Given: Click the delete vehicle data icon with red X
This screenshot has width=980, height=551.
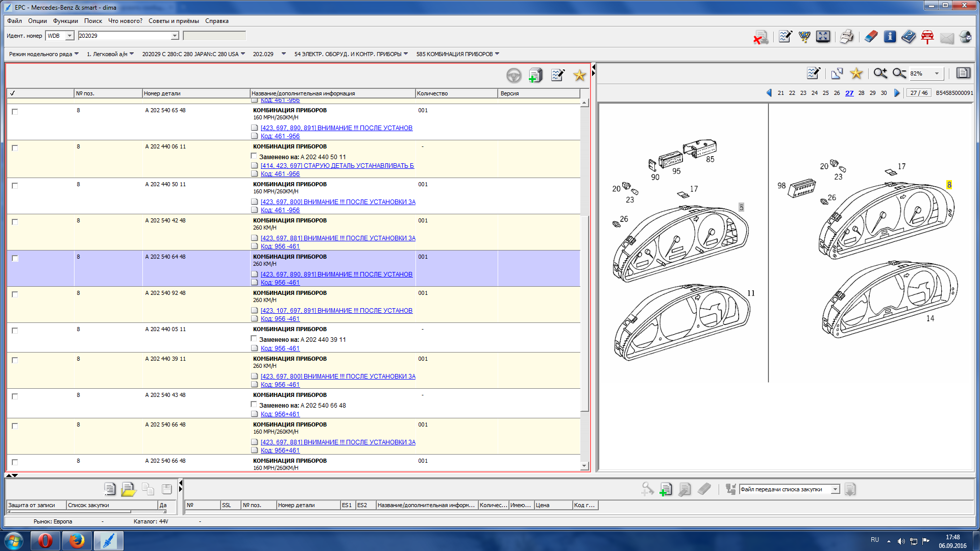Looking at the screenshot, I should [x=761, y=37].
